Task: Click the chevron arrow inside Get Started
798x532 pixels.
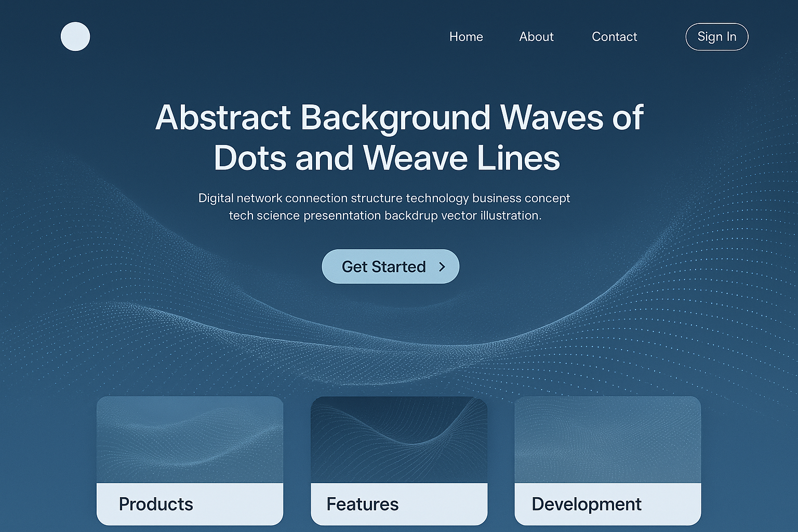Action: [442, 267]
